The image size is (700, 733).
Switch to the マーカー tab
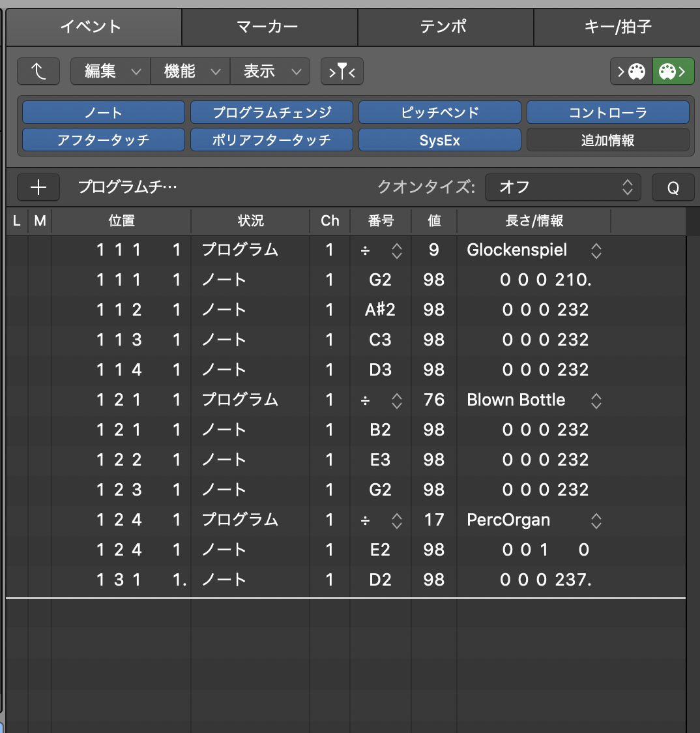click(x=269, y=27)
